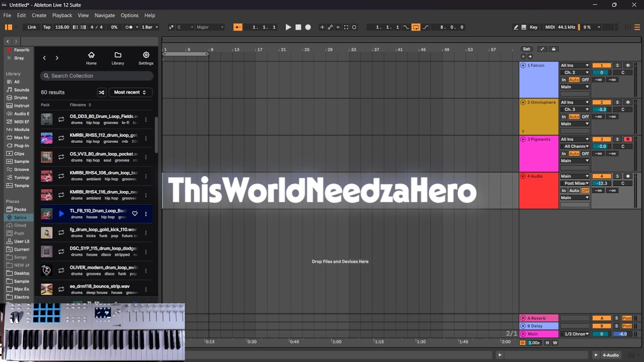This screenshot has width=644, height=362.
Task: Arm the Arrangement Record button
Action: click(x=308, y=27)
